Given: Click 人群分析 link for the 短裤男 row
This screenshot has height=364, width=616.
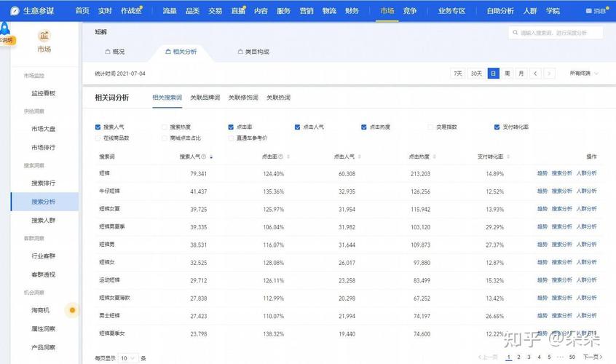Looking at the screenshot, I should pos(587,244).
